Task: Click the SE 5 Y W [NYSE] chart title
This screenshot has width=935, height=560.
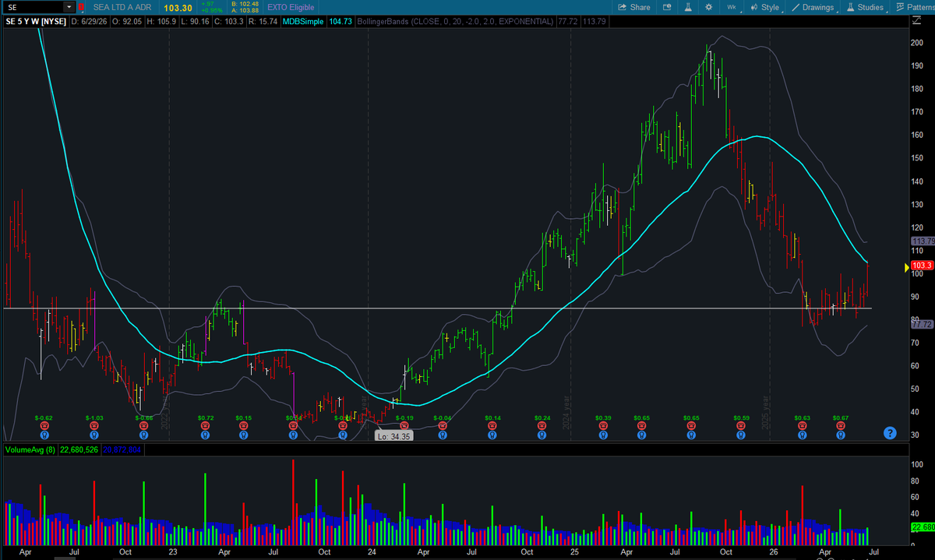Action: point(35,21)
